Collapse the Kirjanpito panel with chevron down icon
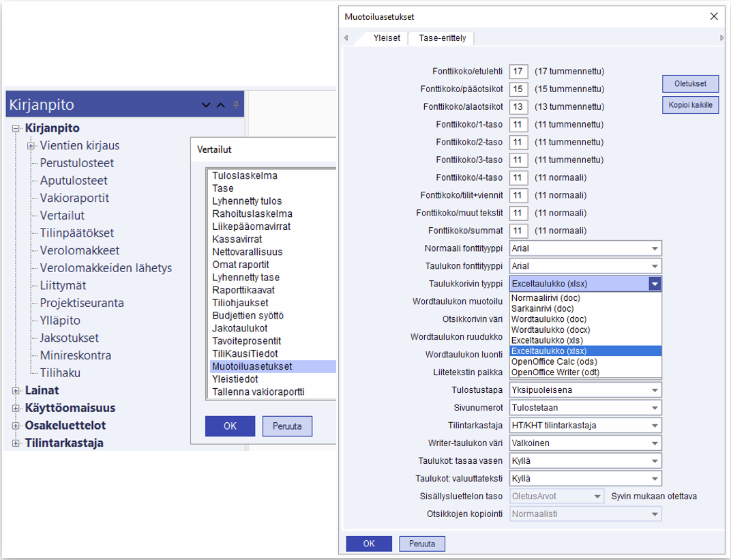The width and height of the screenshot is (731, 560). pos(207,105)
